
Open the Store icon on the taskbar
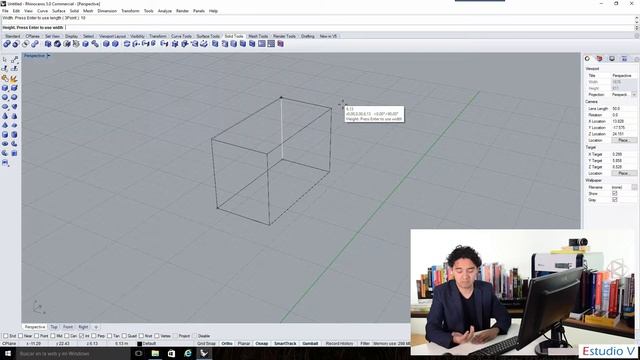tap(171, 353)
